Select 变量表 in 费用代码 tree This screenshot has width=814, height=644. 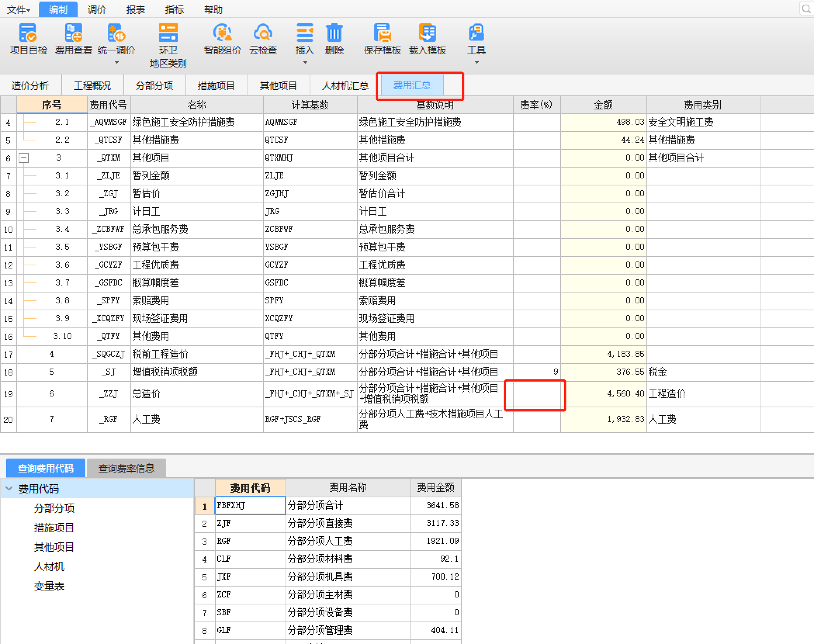(49, 586)
